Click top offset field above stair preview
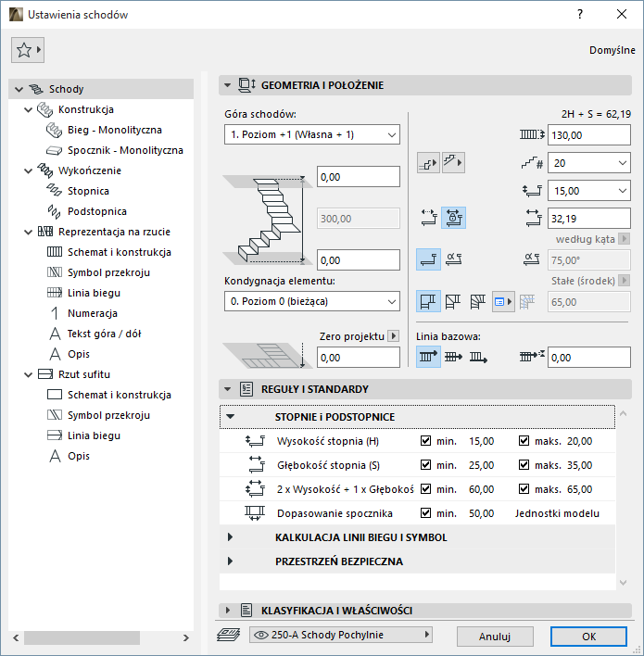The height and width of the screenshot is (656, 644). (x=359, y=177)
